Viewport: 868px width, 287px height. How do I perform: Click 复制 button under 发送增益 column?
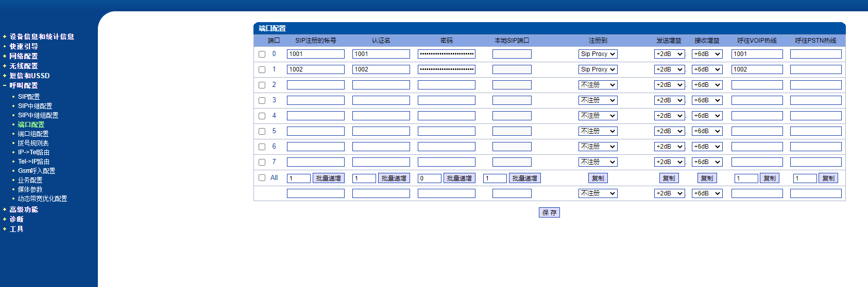[x=669, y=178]
